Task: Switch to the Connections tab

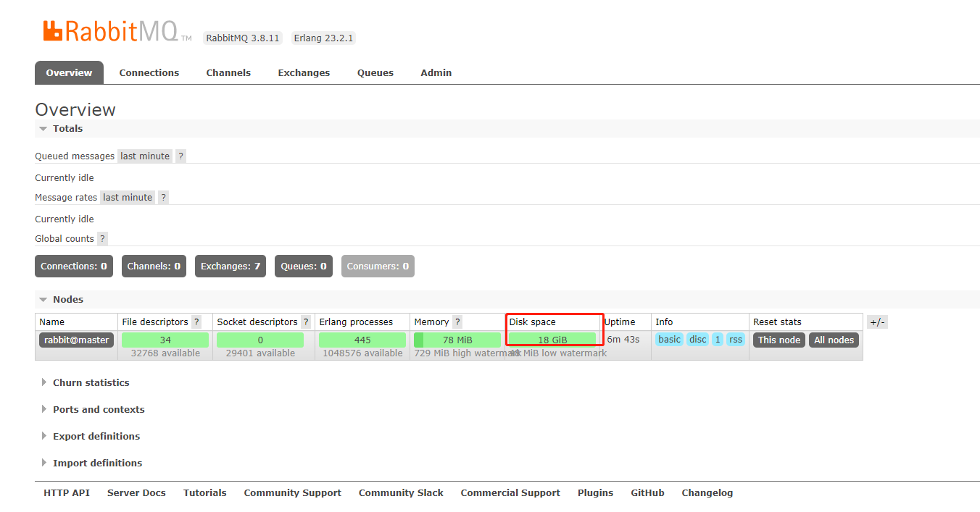Action: click(149, 73)
